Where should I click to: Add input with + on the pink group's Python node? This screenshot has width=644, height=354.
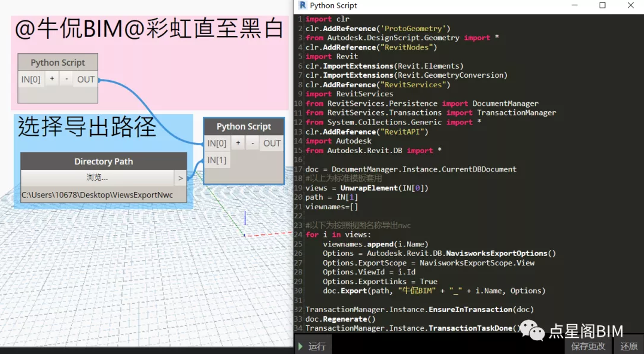[52, 79]
